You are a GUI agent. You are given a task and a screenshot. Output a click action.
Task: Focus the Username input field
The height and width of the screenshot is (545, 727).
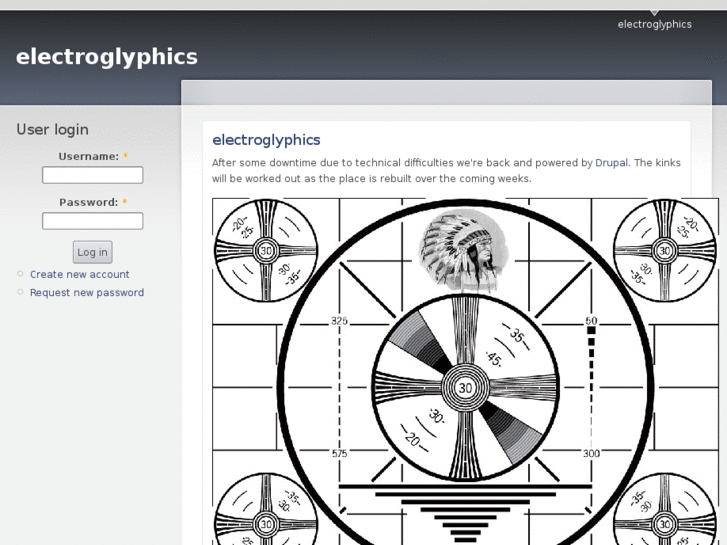pyautogui.click(x=93, y=175)
